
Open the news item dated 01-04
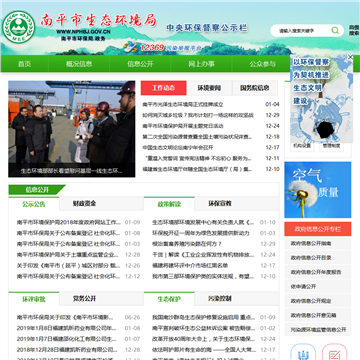click(183, 104)
